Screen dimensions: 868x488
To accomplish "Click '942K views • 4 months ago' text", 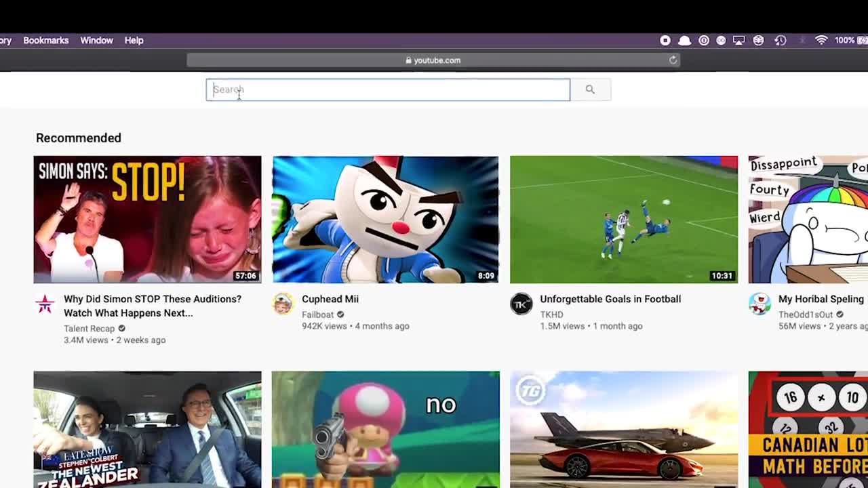I will click(x=355, y=326).
